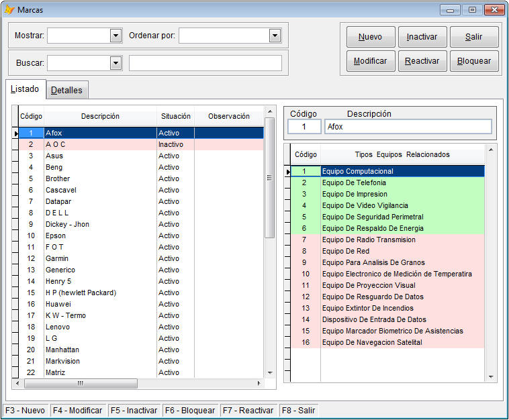Click the horizontal scrollbar thumb under brands list
509x420 pixels.
81,383
